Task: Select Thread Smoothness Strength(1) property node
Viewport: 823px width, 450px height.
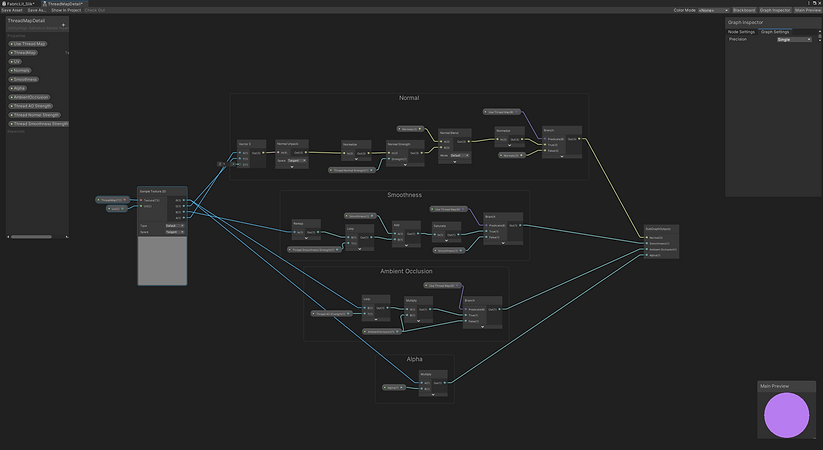Action: (314, 250)
